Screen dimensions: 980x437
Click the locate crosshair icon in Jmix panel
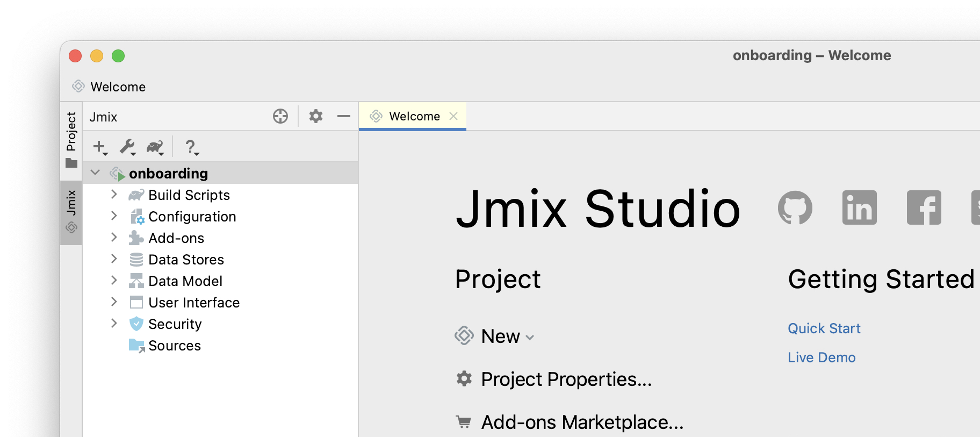point(280,116)
